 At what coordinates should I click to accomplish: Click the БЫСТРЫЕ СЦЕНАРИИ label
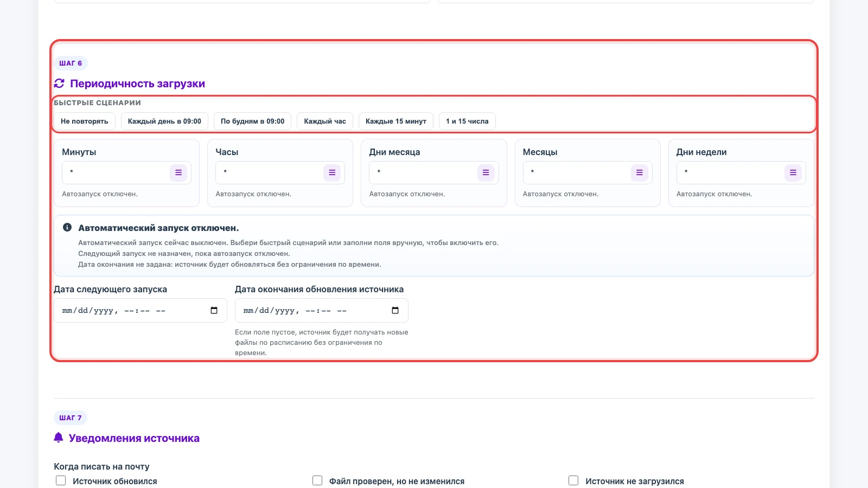(98, 102)
